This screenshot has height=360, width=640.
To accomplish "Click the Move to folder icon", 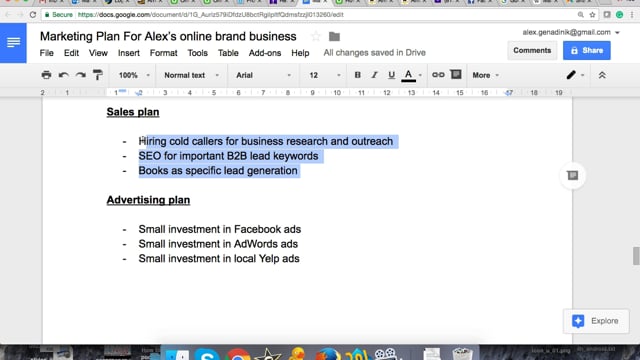I will pyautogui.click(x=334, y=37).
